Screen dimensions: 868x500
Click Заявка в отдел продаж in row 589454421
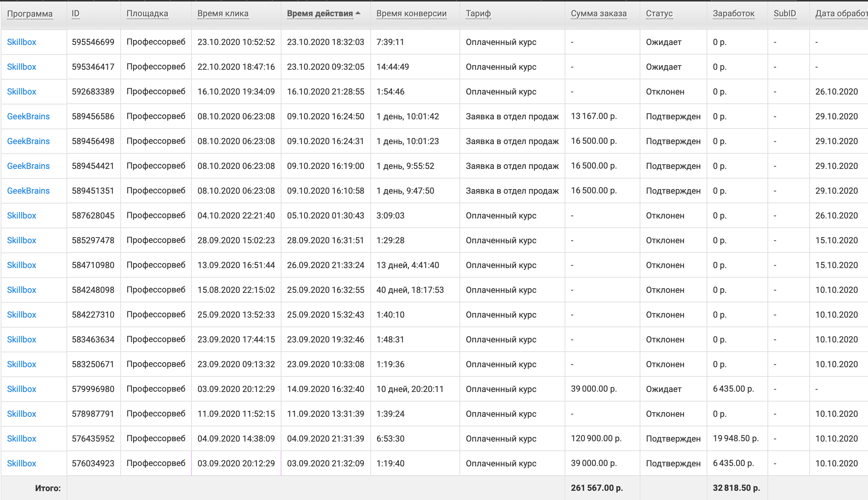(512, 166)
